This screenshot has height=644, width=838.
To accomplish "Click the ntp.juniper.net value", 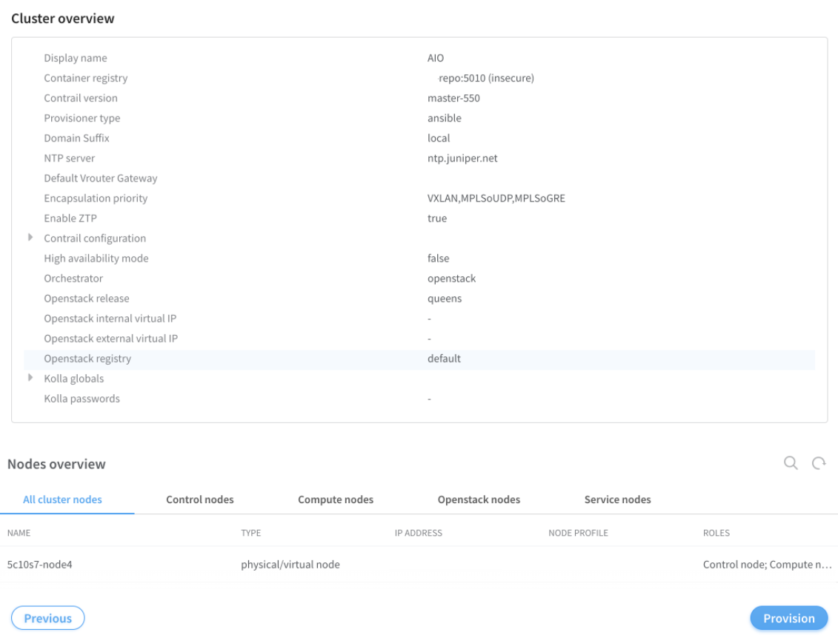I will pyautogui.click(x=462, y=158).
